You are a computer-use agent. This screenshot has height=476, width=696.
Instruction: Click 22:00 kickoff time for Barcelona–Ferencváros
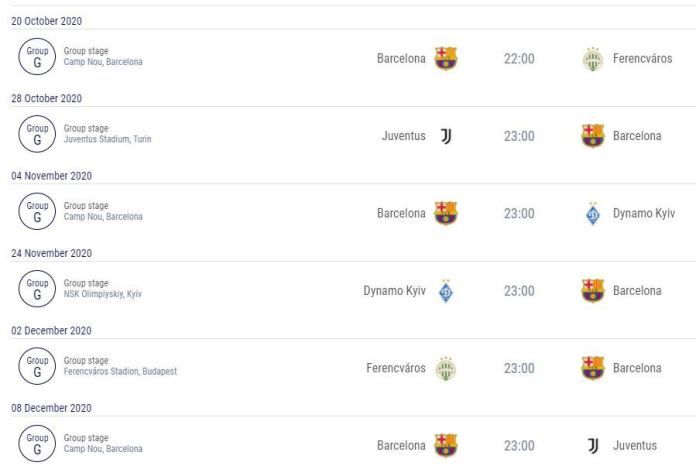519,59
